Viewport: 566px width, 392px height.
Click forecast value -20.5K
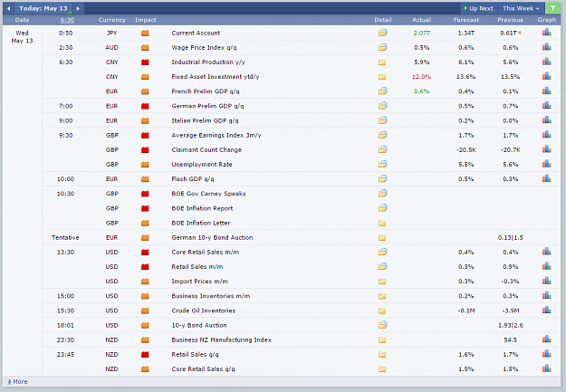(466, 149)
